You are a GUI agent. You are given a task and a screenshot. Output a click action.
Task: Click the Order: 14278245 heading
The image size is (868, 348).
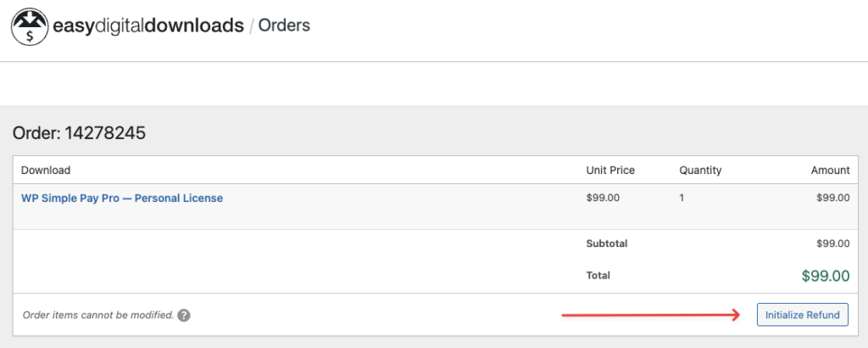(79, 133)
